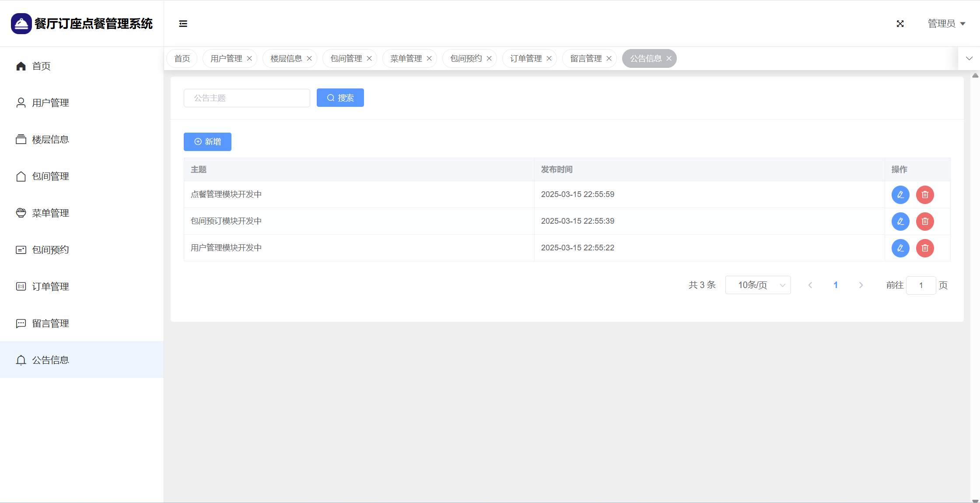980x503 pixels.
Task: Go to 订单管理 in the sidebar
Action: click(50, 287)
